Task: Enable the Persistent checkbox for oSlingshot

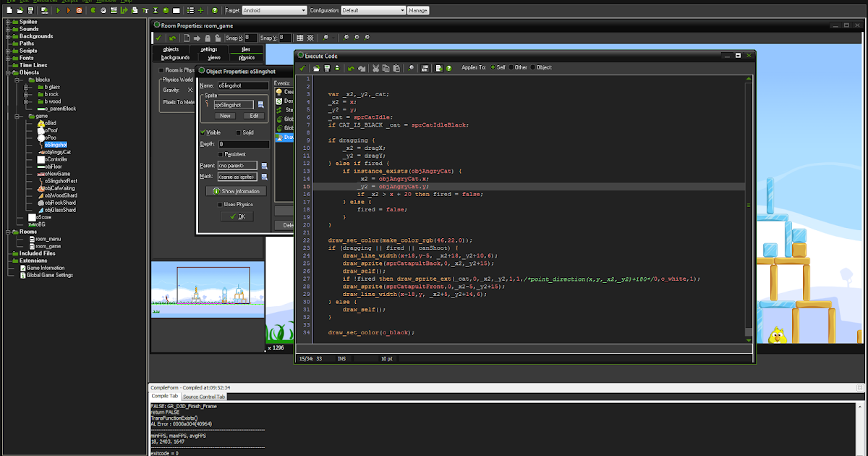Action: click(x=221, y=154)
